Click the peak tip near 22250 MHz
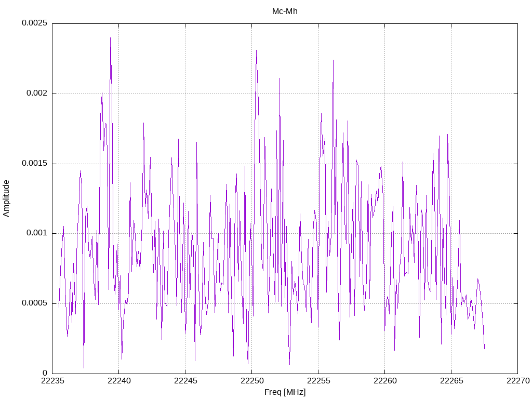 pyautogui.click(x=256, y=50)
